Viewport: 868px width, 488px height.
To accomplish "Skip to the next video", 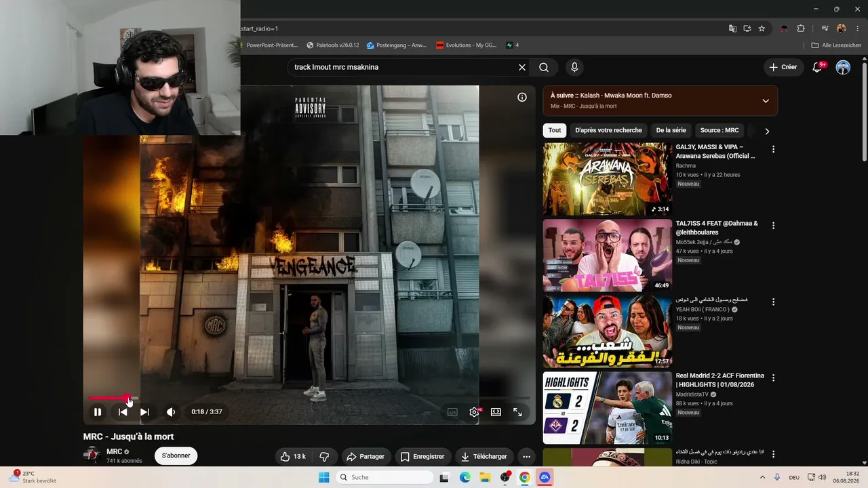I will coord(144,411).
